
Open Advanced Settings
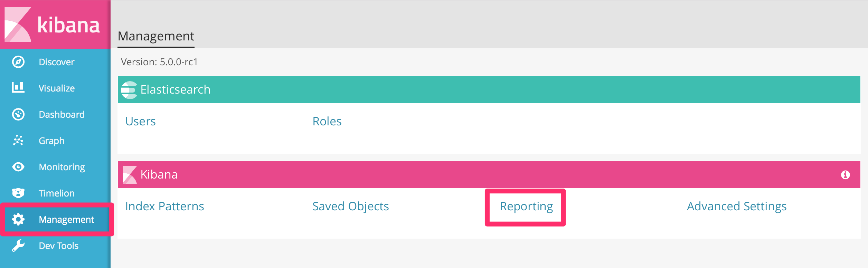[x=737, y=206]
